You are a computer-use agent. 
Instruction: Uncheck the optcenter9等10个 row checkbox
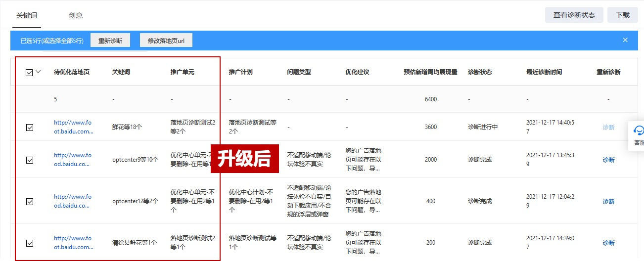pyautogui.click(x=30, y=160)
